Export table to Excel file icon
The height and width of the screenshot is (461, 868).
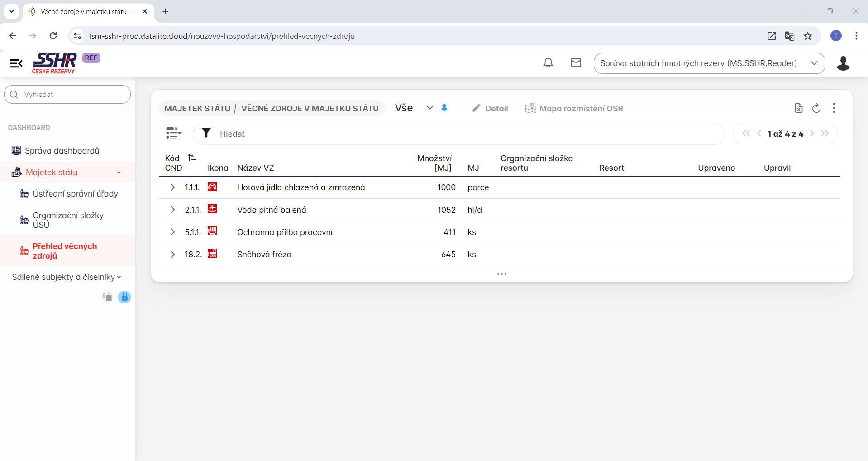pyautogui.click(x=798, y=108)
